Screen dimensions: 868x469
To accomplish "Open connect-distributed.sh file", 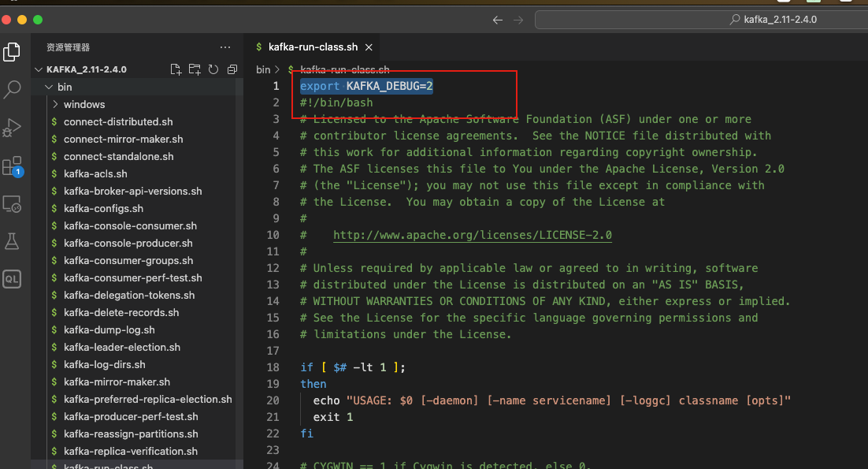I will click(118, 122).
